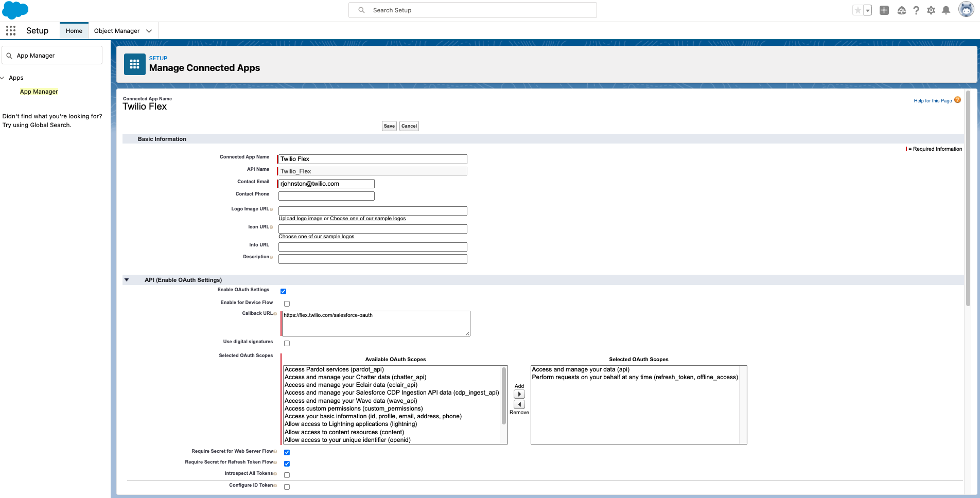Screen dimensions: 980x498
Task: Click the Connected App Name field
Action: point(373,159)
